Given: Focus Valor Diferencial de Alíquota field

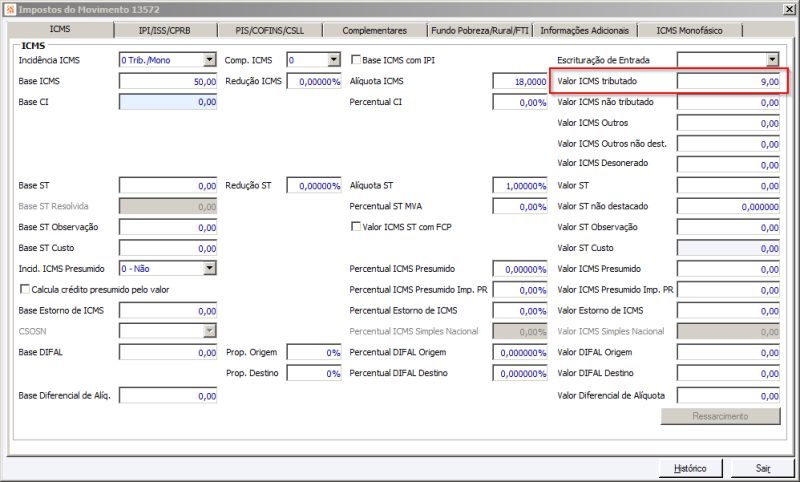Looking at the screenshot, I should point(729,396).
